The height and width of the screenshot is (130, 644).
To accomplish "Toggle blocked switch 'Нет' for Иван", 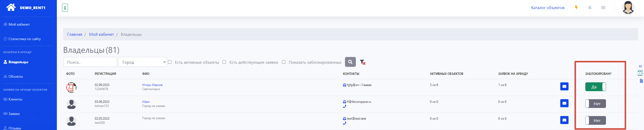I will [595, 104].
